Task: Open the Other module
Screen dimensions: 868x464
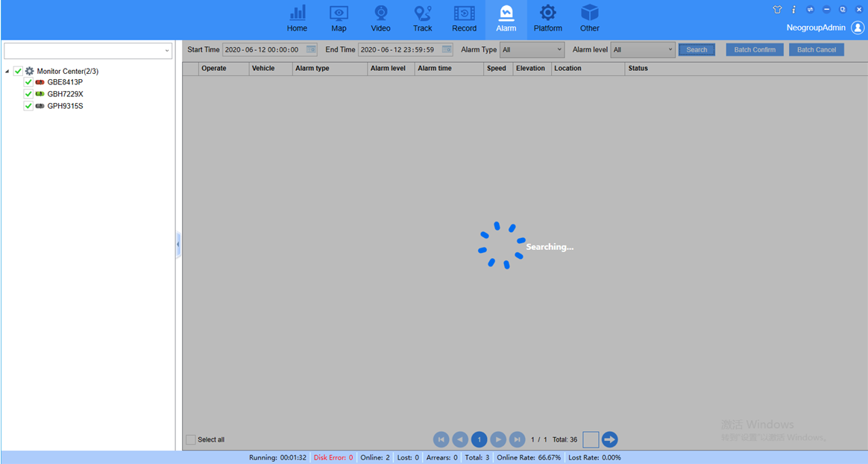Action: click(x=590, y=19)
